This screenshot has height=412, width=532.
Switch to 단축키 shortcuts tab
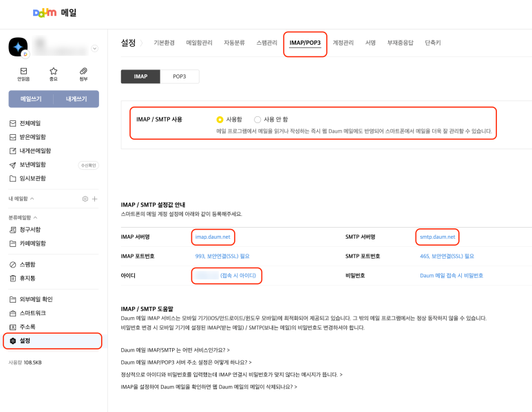(433, 43)
